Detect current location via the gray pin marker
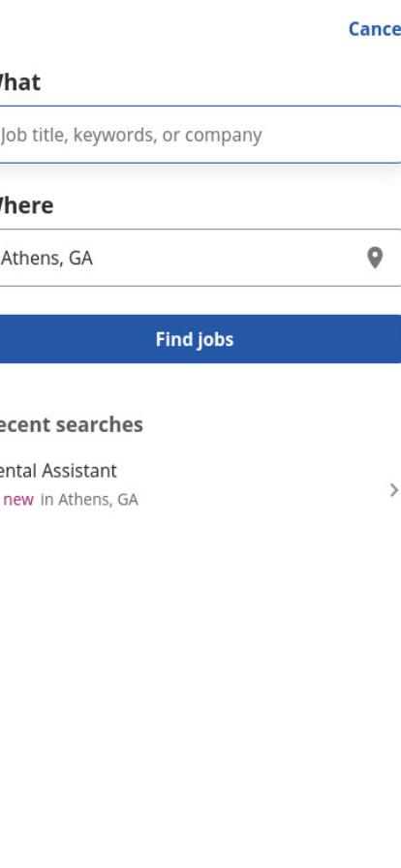401x868 pixels. click(x=375, y=258)
